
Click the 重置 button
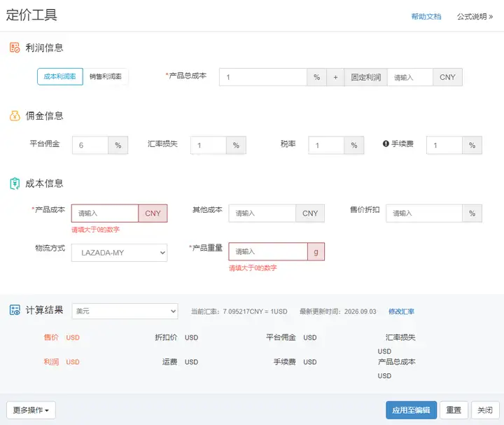pyautogui.click(x=454, y=410)
